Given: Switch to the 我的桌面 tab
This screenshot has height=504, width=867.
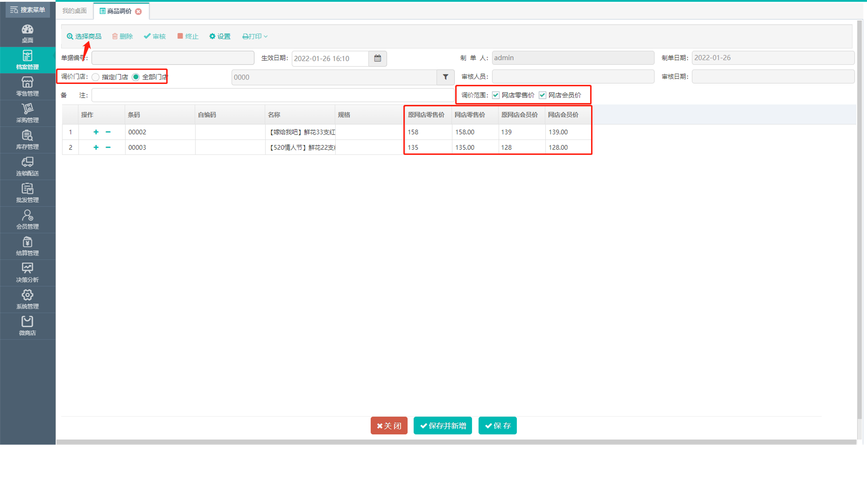Looking at the screenshot, I should 75,11.
